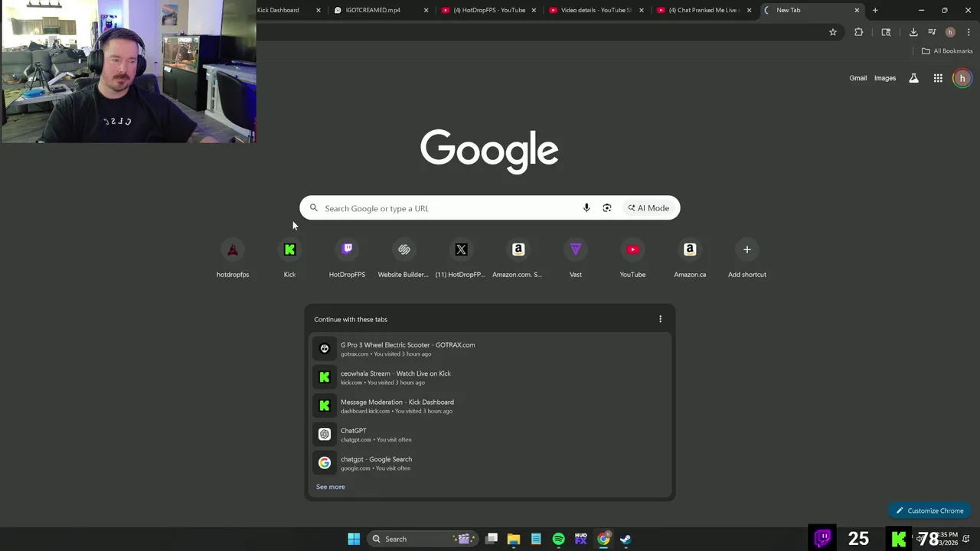The height and width of the screenshot is (551, 980).
Task: Open File Explorer from taskbar
Action: point(514,539)
